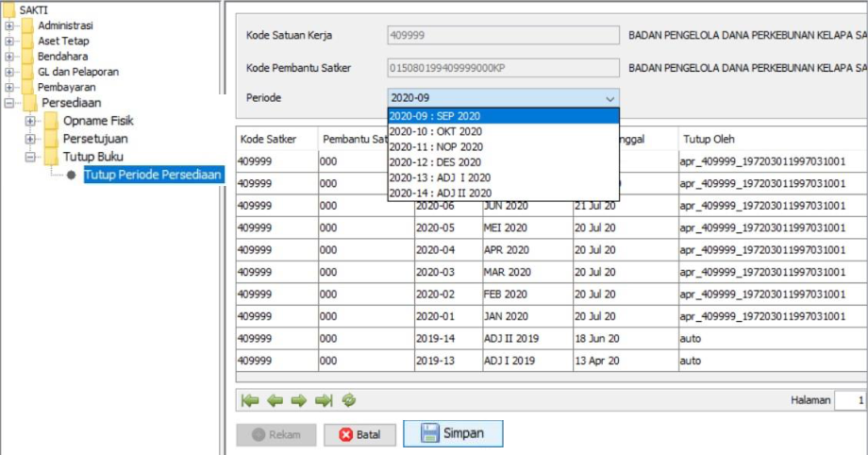Click previous page green arrow
The image size is (868, 455).
tap(275, 400)
